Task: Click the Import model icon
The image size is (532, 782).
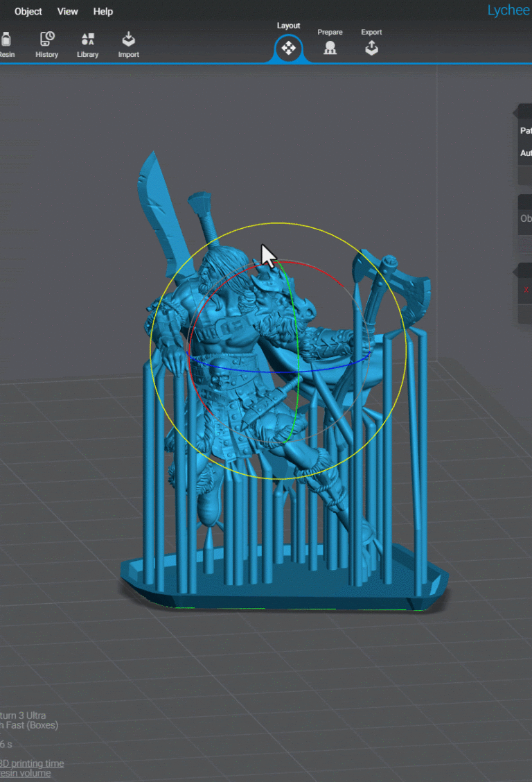Action: coord(129,44)
